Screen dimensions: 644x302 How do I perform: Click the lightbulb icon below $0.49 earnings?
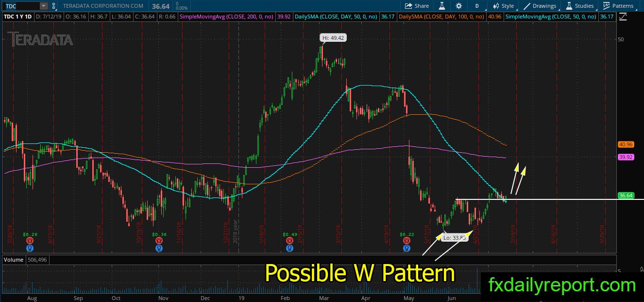pyautogui.click(x=289, y=248)
